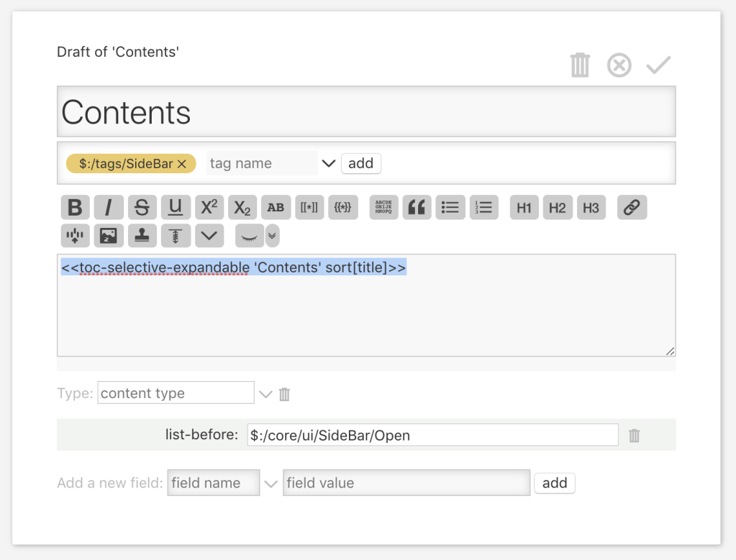Toggle the preview pane with eye icon

(x=250, y=236)
